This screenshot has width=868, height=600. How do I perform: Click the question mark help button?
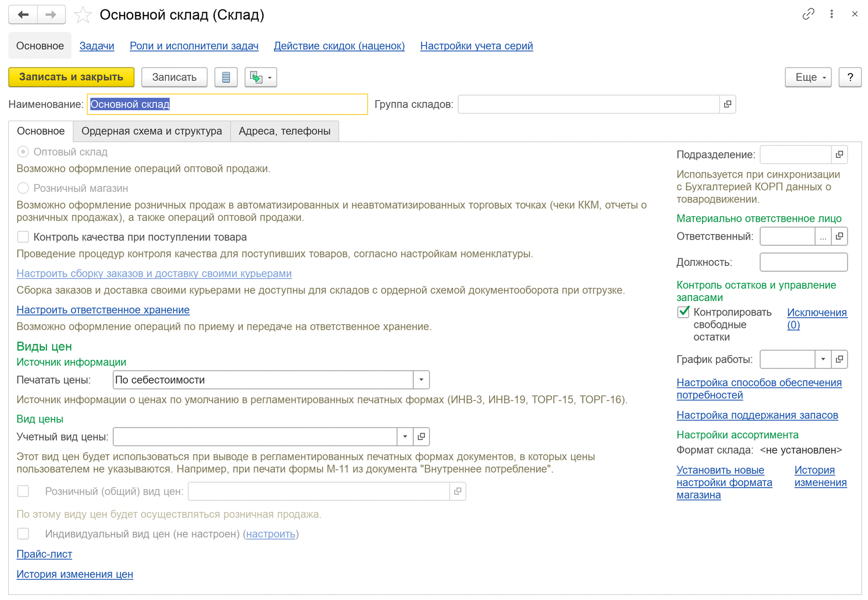pyautogui.click(x=850, y=77)
